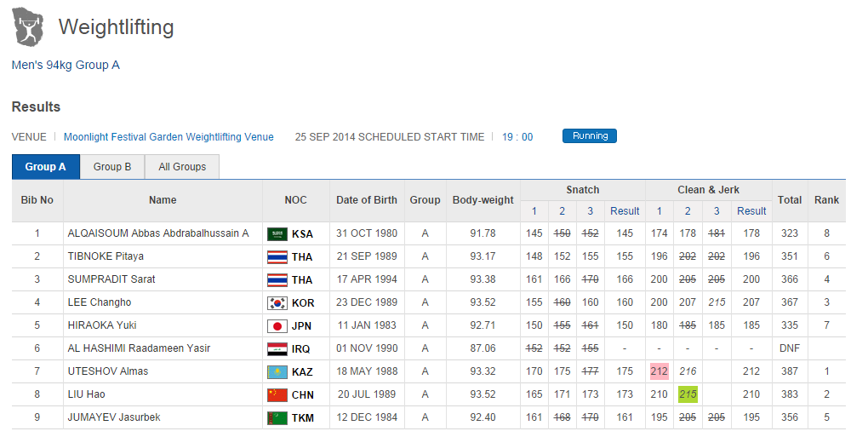Click the green highlighted 215 attempt cell
The width and height of the screenshot is (868, 437).
pyautogui.click(x=688, y=394)
